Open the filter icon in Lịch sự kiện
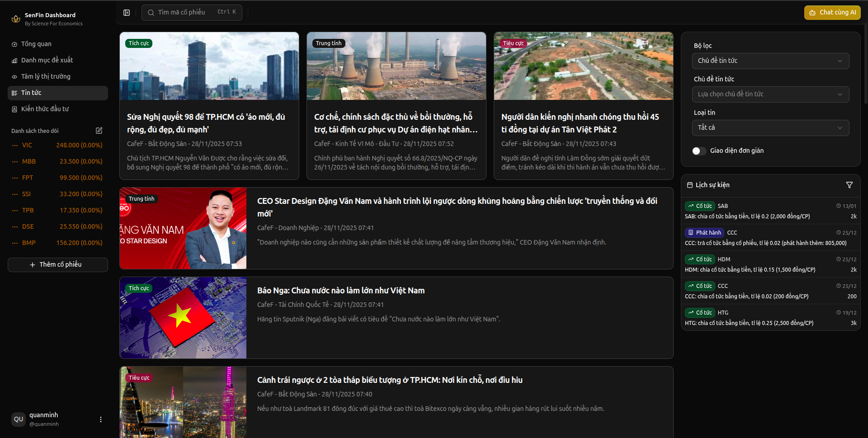Viewport: 868px width, 438px height. point(849,185)
